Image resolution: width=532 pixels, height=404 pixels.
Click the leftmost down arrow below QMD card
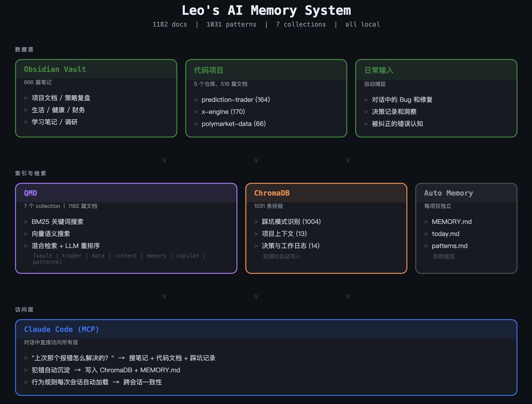[164, 296]
